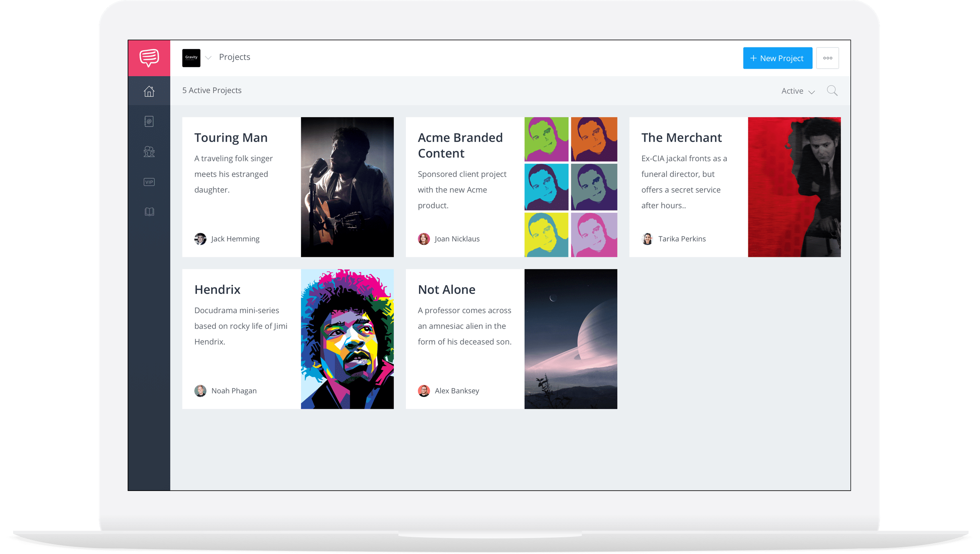Click the Gravity workspace logo

click(x=192, y=58)
